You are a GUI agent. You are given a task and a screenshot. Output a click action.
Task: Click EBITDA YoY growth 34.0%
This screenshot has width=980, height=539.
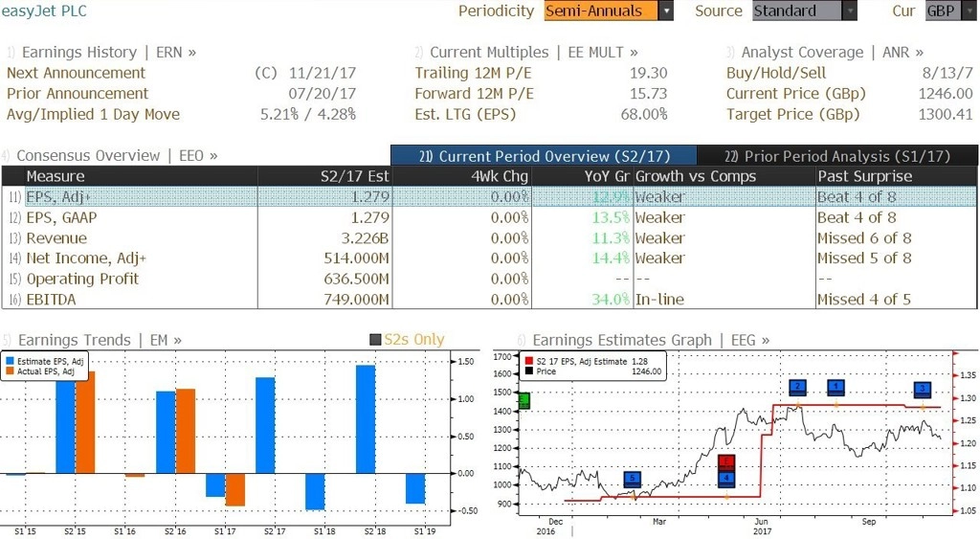coord(611,300)
